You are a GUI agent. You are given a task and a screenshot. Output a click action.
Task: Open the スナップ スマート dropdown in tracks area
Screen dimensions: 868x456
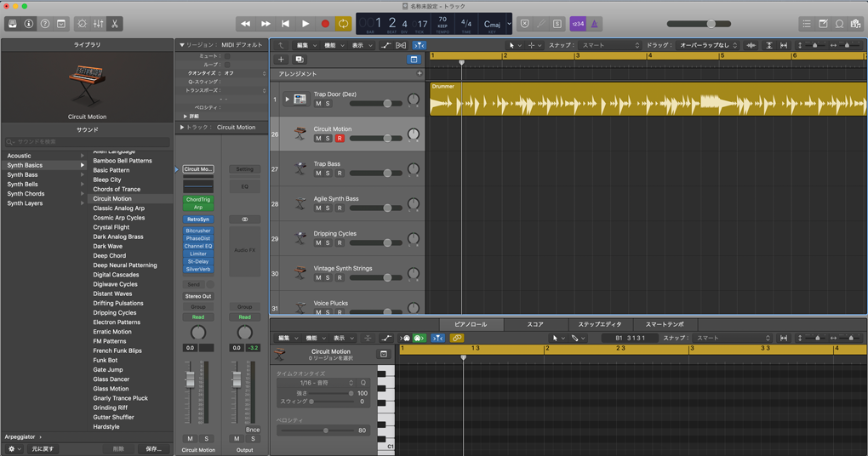coord(610,45)
